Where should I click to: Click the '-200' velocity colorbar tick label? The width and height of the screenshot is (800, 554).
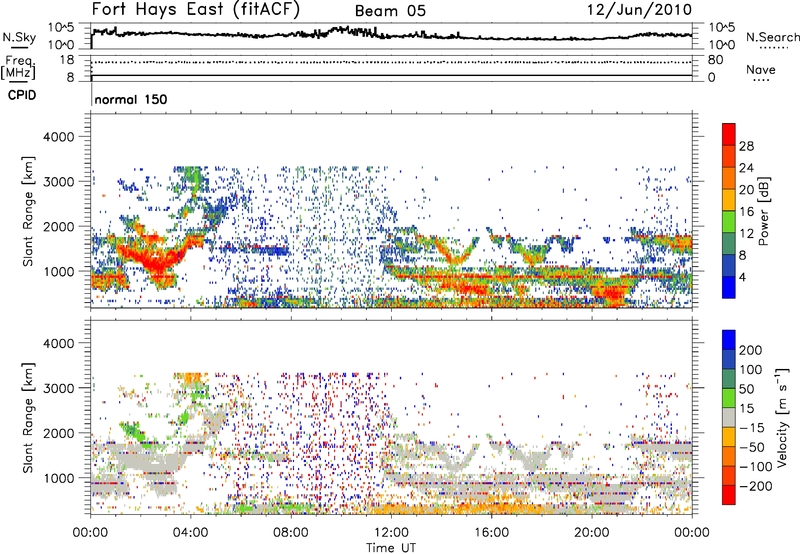(754, 486)
